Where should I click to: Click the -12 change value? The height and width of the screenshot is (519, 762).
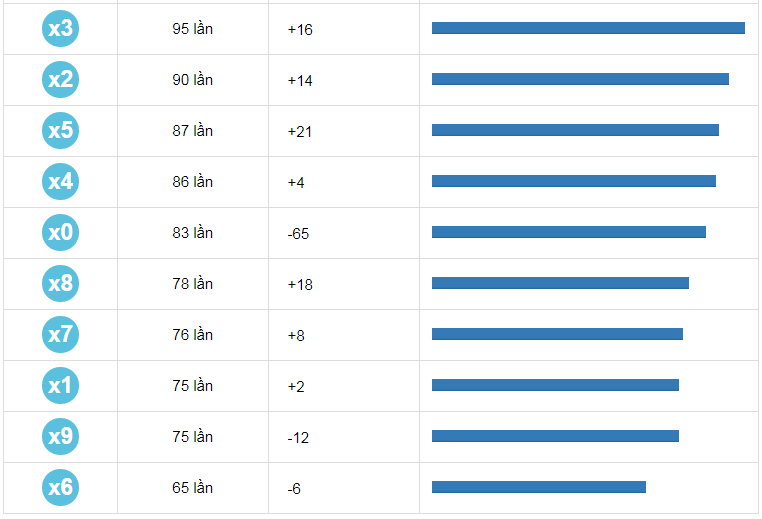[298, 438]
